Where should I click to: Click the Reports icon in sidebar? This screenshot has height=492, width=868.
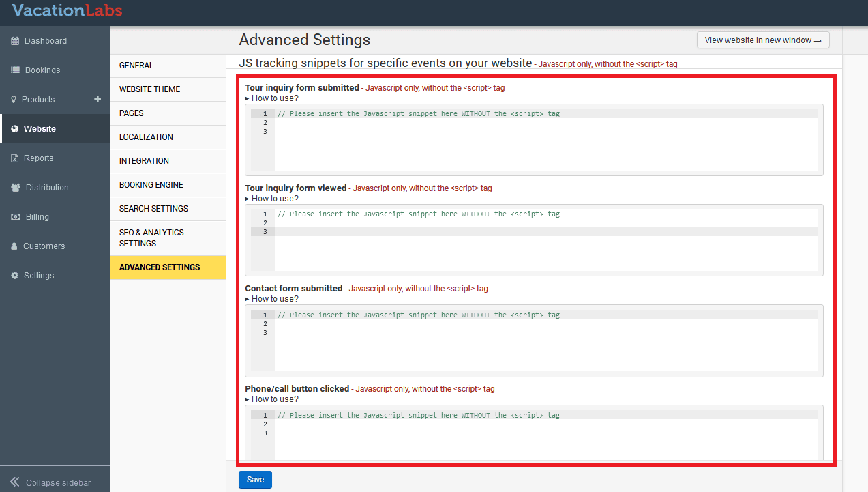[15, 158]
